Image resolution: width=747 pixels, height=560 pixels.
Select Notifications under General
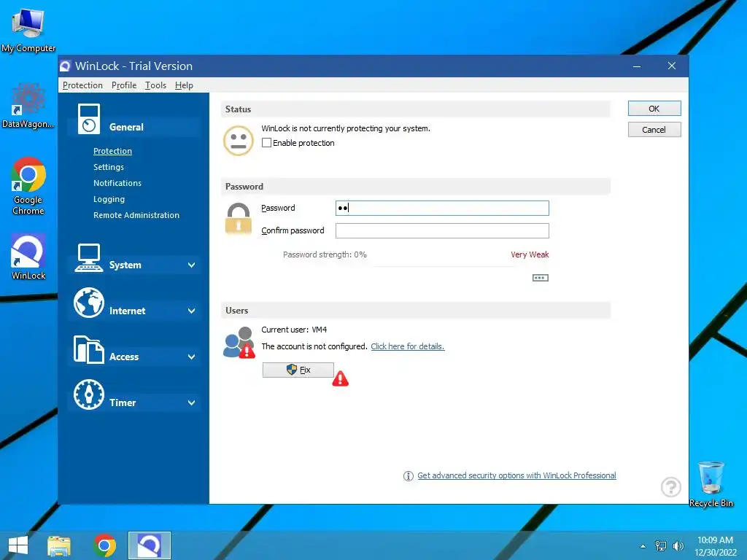pos(117,183)
